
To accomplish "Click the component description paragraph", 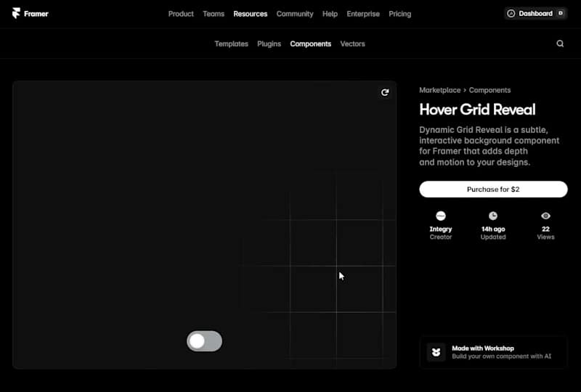I will [x=489, y=146].
